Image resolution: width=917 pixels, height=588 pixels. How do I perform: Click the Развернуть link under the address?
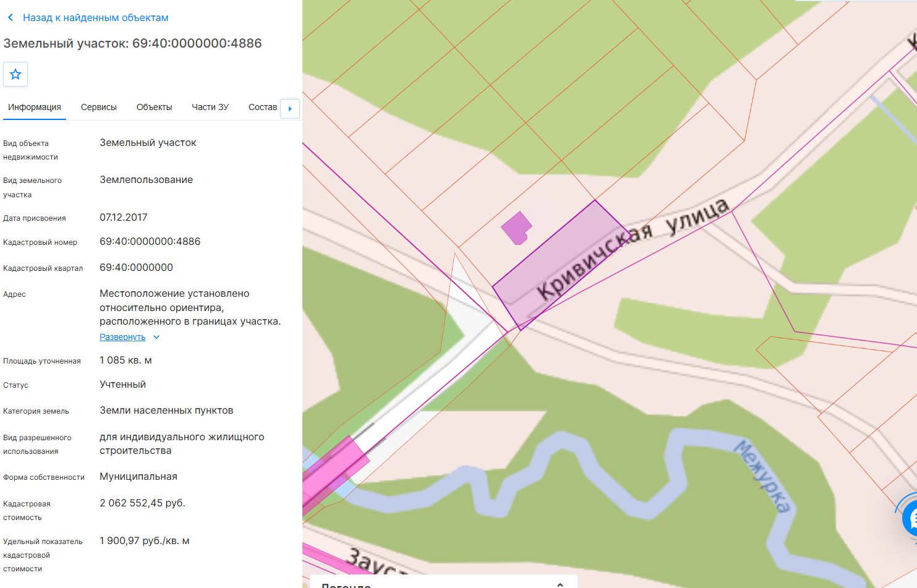(122, 337)
